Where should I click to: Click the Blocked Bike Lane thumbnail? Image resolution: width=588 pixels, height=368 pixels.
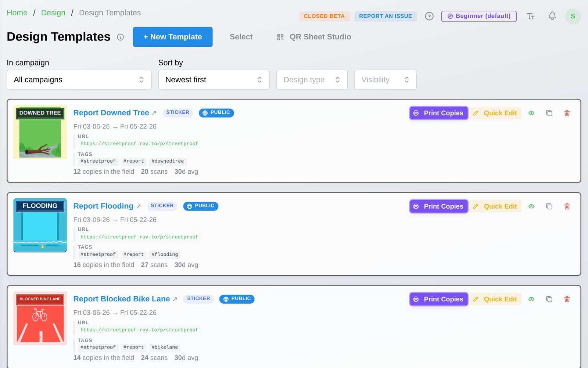40,318
